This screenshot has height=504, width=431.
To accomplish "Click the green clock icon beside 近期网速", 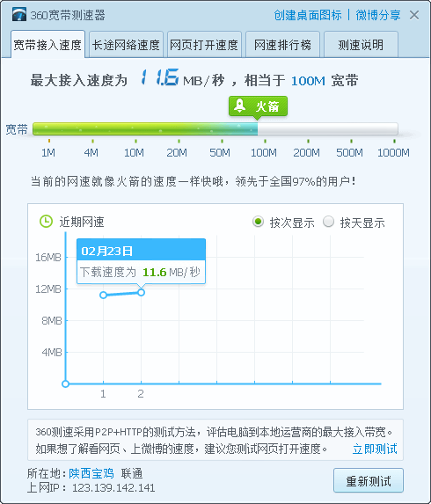I will coord(46,222).
